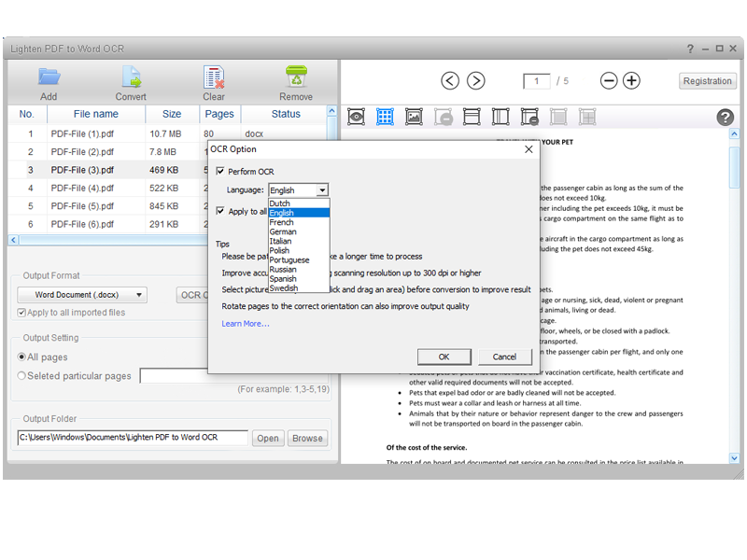Go to the next page arrow
Viewport: 747px width, 560px height.
click(x=476, y=80)
